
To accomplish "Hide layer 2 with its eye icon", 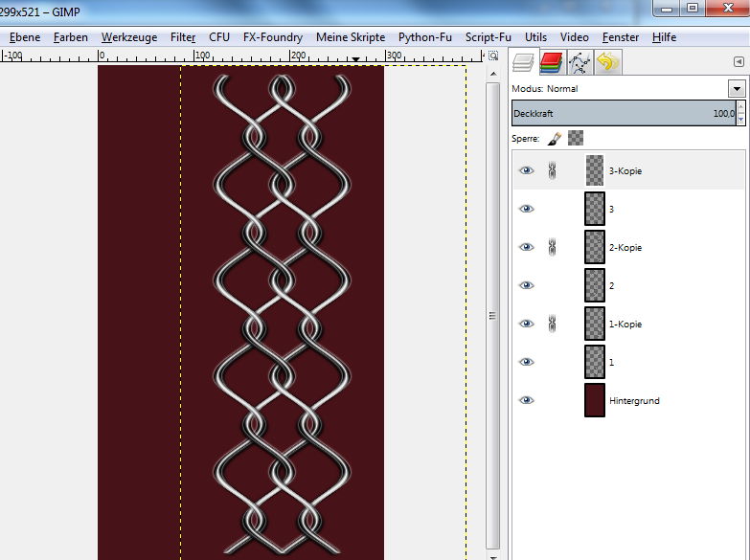I will click(526, 286).
